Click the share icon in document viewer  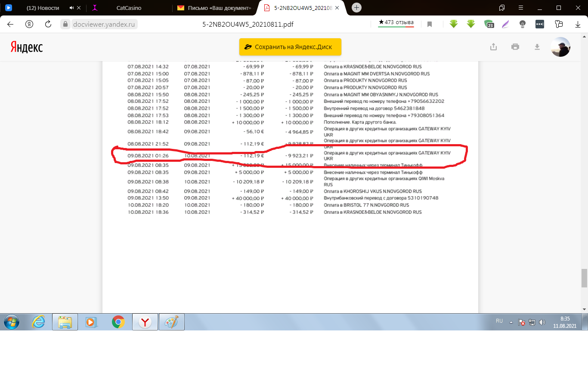click(x=494, y=47)
